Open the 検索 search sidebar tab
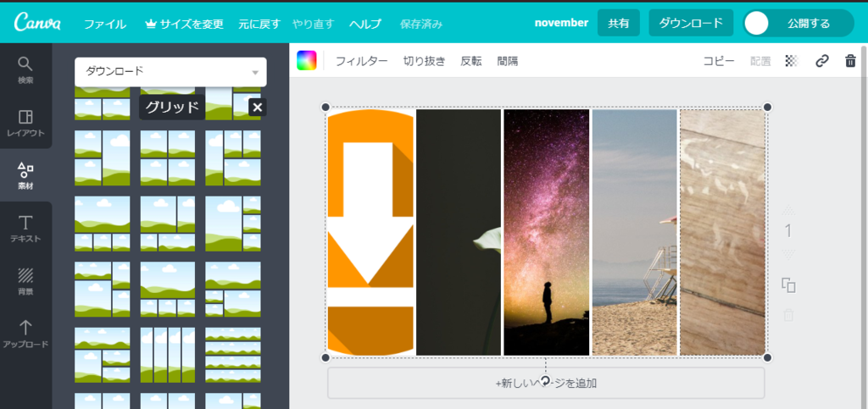The height and width of the screenshot is (409, 868). click(x=25, y=69)
